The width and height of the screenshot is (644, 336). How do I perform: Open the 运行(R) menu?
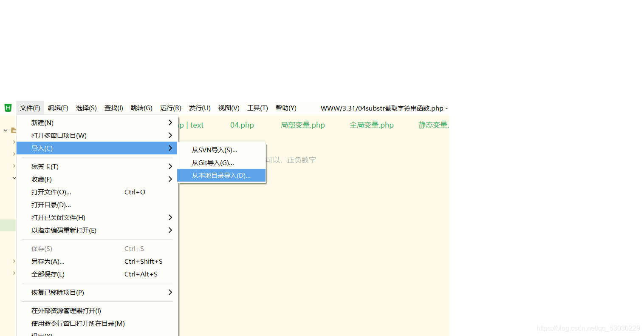tap(170, 108)
